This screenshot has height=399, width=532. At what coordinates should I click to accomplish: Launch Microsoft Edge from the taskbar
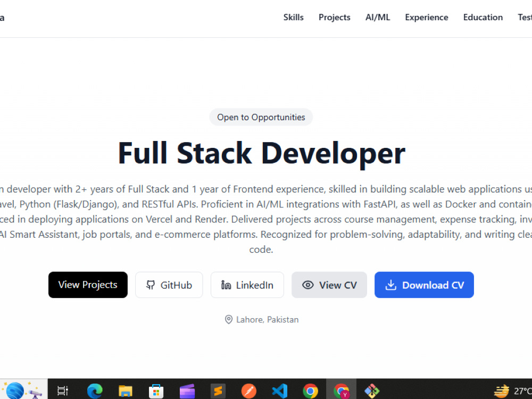[x=95, y=391]
